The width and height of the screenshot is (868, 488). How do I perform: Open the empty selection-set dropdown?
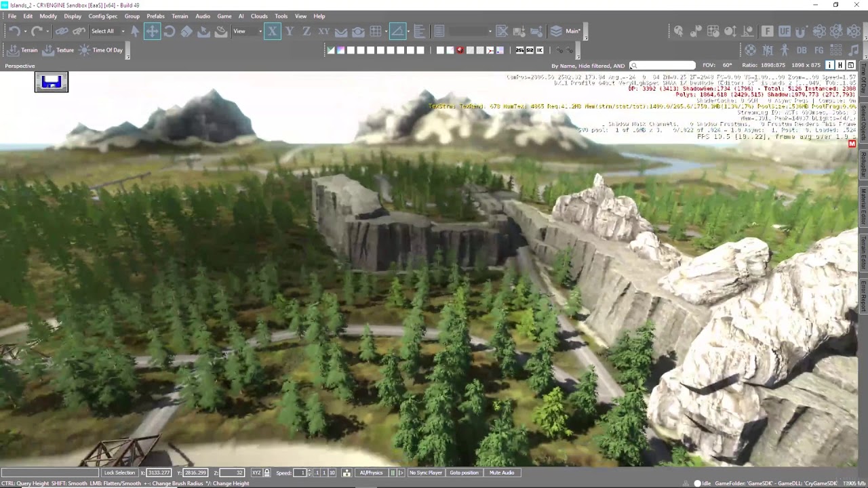[x=471, y=31]
